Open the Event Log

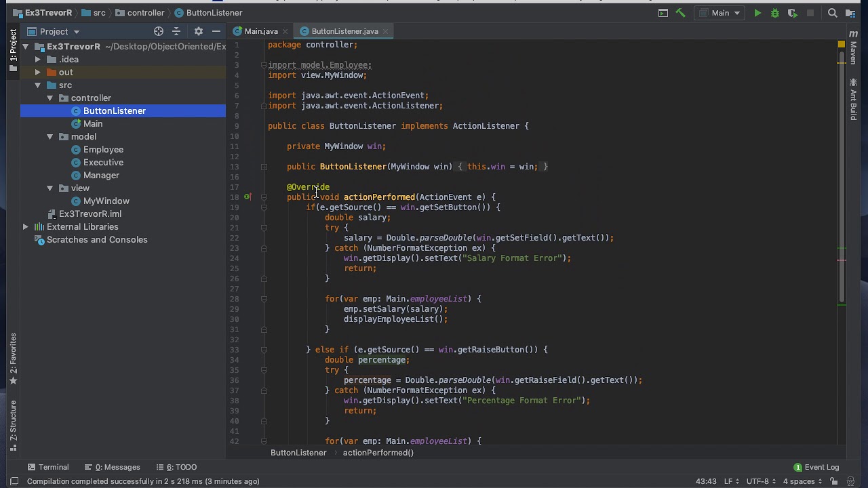coord(816,467)
